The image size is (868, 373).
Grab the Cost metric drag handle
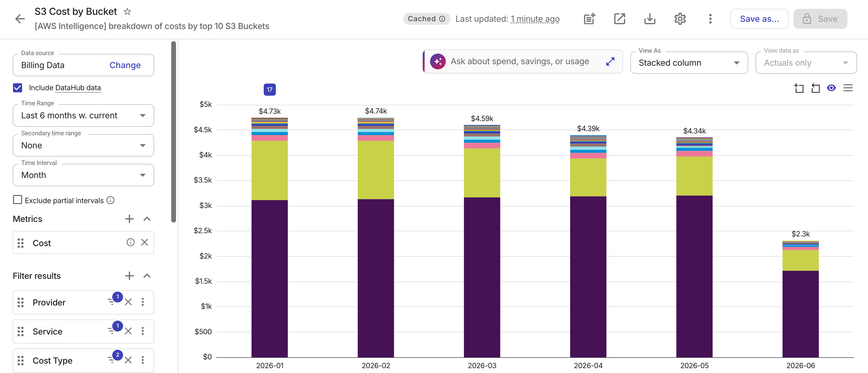21,243
